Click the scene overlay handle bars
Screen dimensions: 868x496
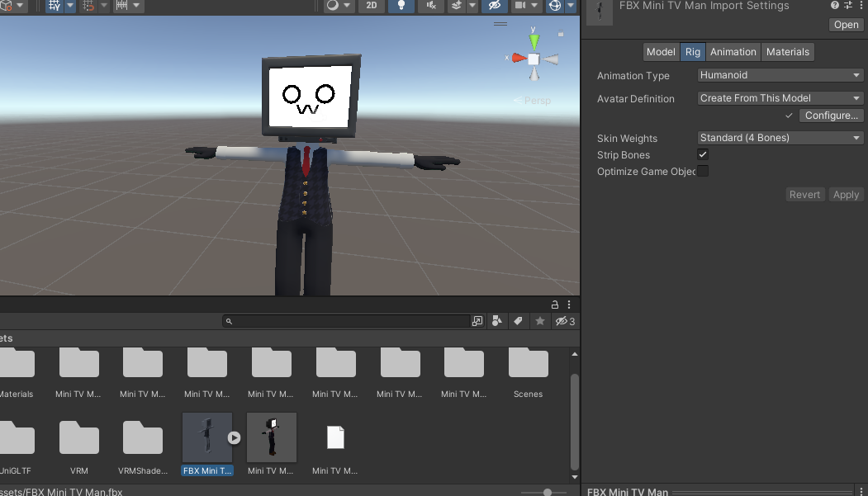point(500,24)
